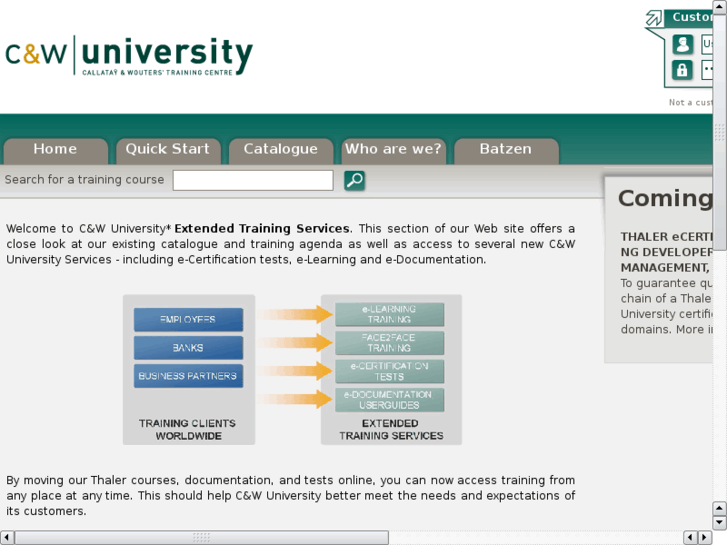Click the horizontal scrollbar thumb

202,538
